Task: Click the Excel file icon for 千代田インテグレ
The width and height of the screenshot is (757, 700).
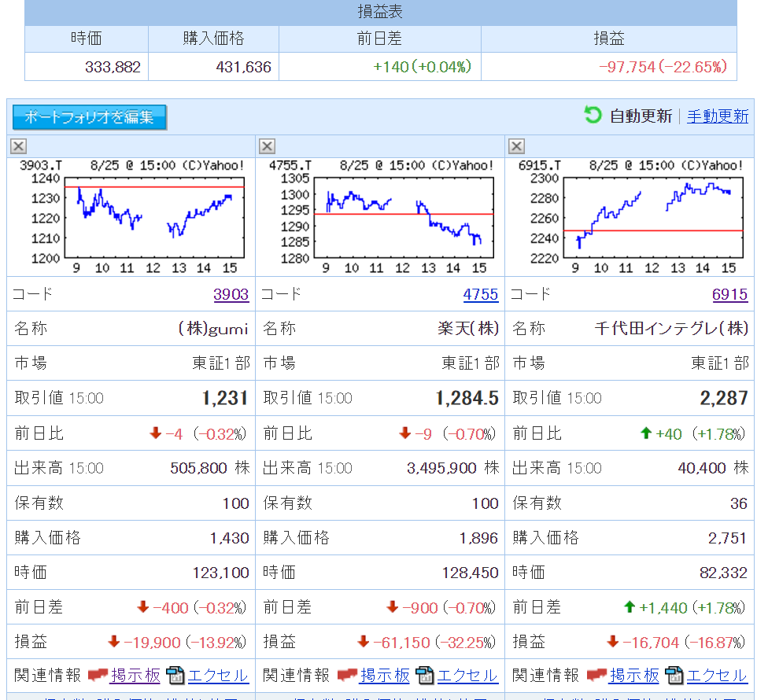Action: [x=674, y=676]
